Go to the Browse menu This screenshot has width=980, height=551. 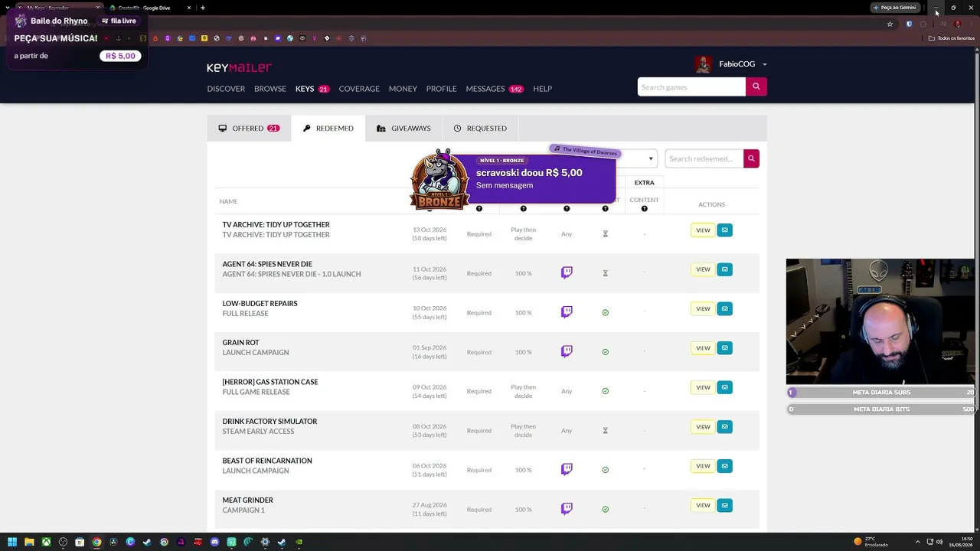pos(270,89)
